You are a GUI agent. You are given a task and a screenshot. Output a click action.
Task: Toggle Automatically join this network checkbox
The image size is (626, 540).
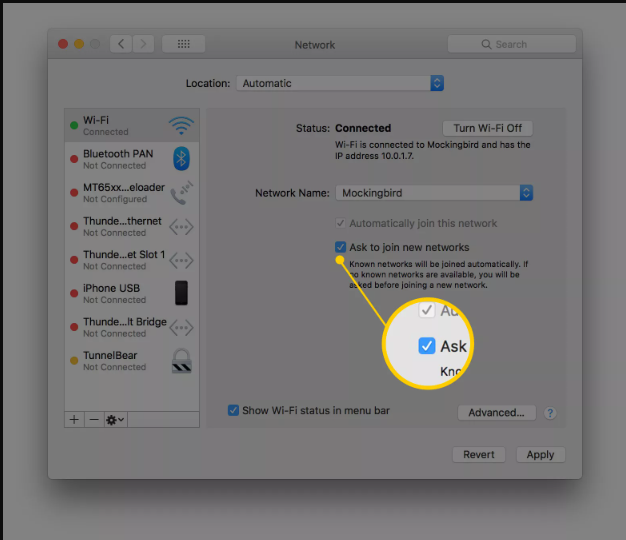coord(341,223)
